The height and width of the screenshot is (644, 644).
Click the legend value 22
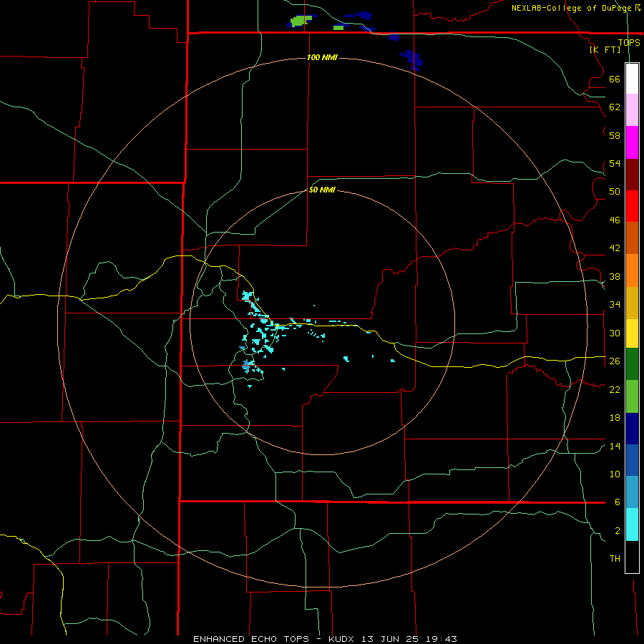pyautogui.click(x=615, y=389)
